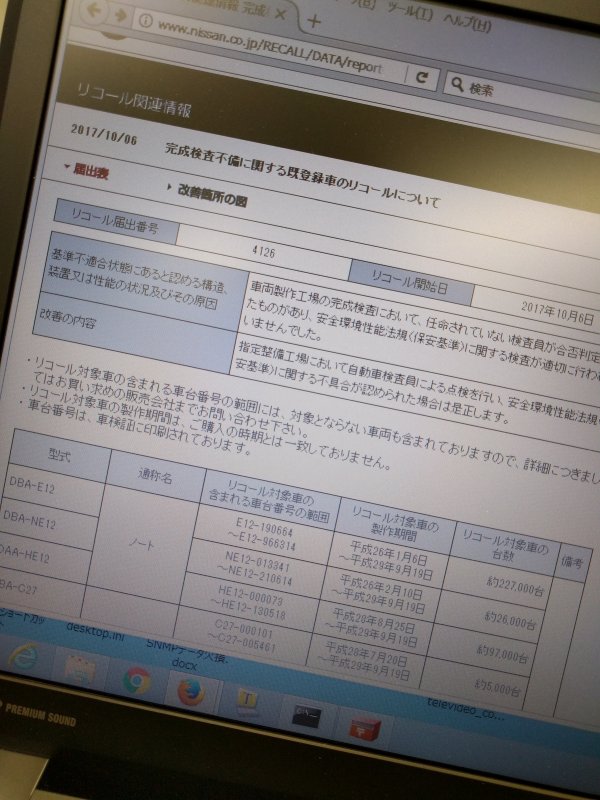Open the ツール(T) menu
The image size is (600, 800).
410,12
